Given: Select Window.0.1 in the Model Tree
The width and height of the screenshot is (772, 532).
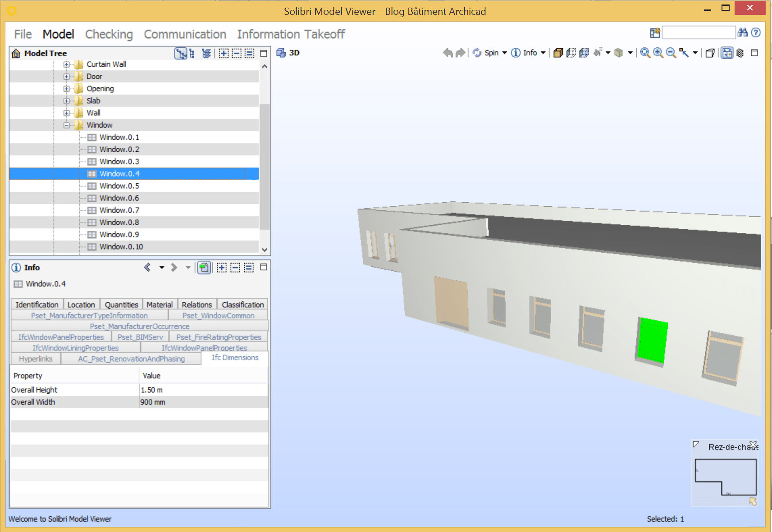Looking at the screenshot, I should [119, 137].
